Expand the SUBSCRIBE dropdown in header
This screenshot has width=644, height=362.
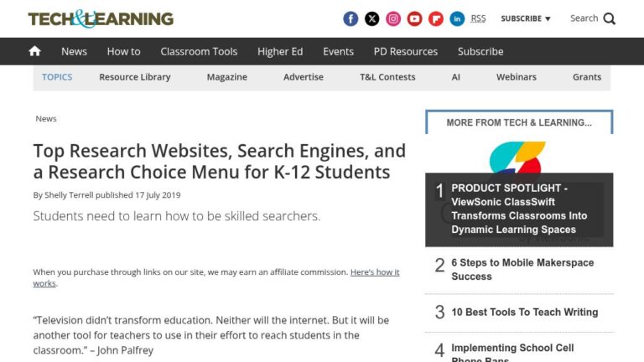coord(525,19)
